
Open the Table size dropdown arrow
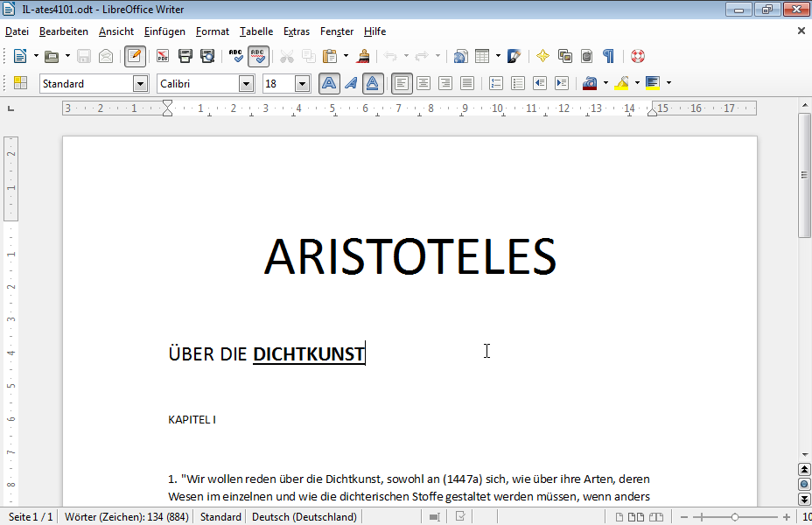(498, 56)
